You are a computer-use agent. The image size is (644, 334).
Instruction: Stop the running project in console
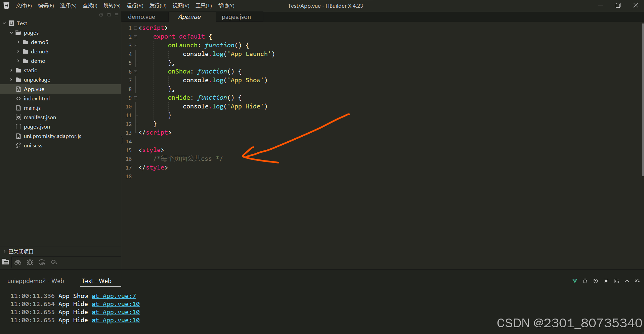coord(606,281)
